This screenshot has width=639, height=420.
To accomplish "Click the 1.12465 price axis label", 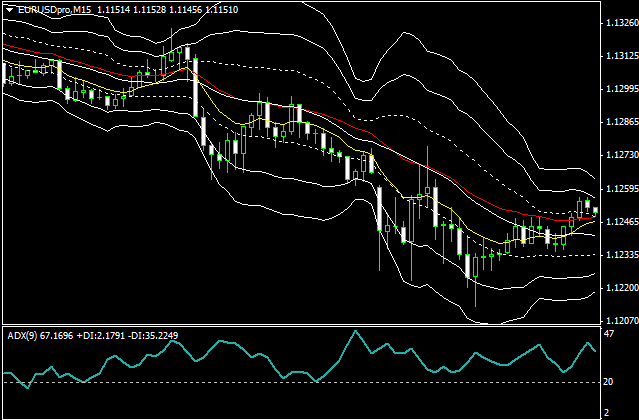I will click(620, 222).
